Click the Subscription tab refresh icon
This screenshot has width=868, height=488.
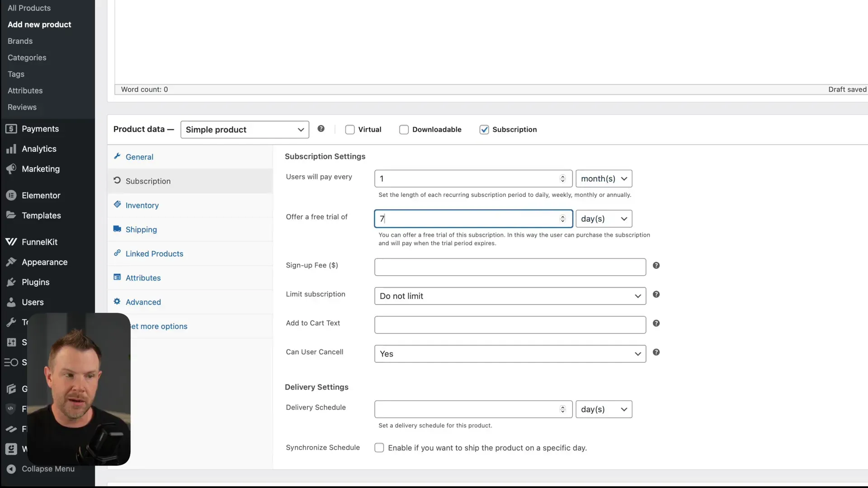click(x=117, y=180)
